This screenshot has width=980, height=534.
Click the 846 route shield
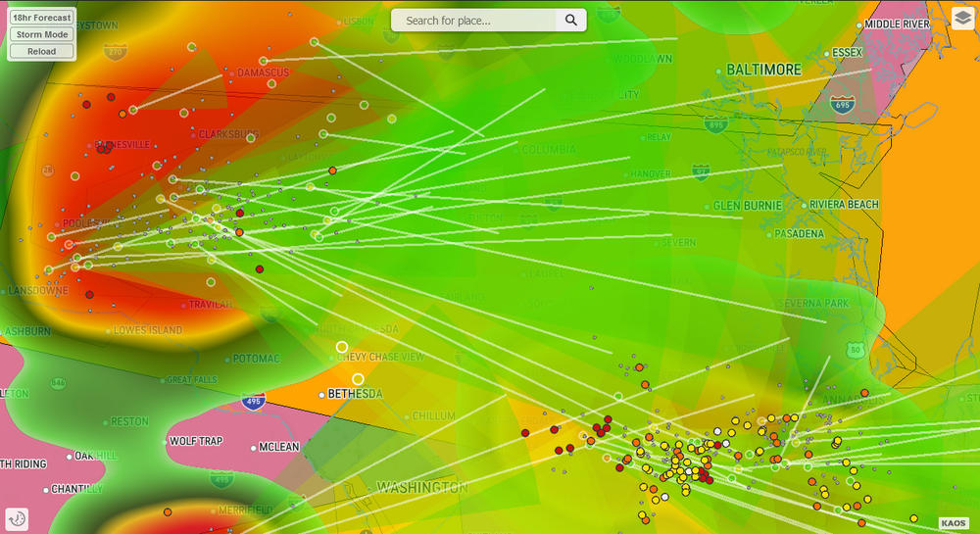pyautogui.click(x=58, y=383)
